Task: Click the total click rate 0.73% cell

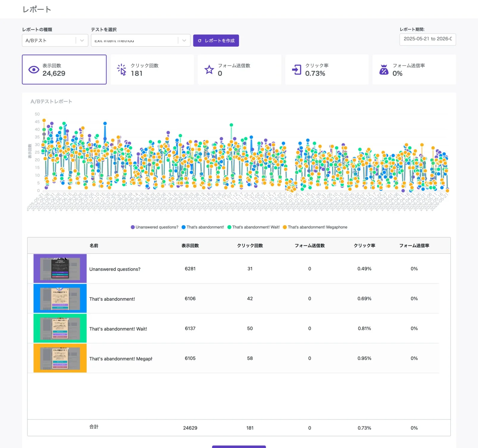Action: click(364, 428)
